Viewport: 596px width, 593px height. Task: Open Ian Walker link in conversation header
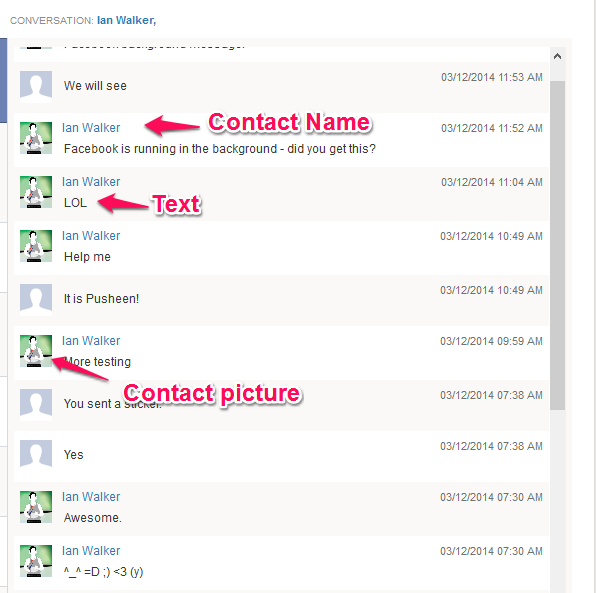point(126,20)
